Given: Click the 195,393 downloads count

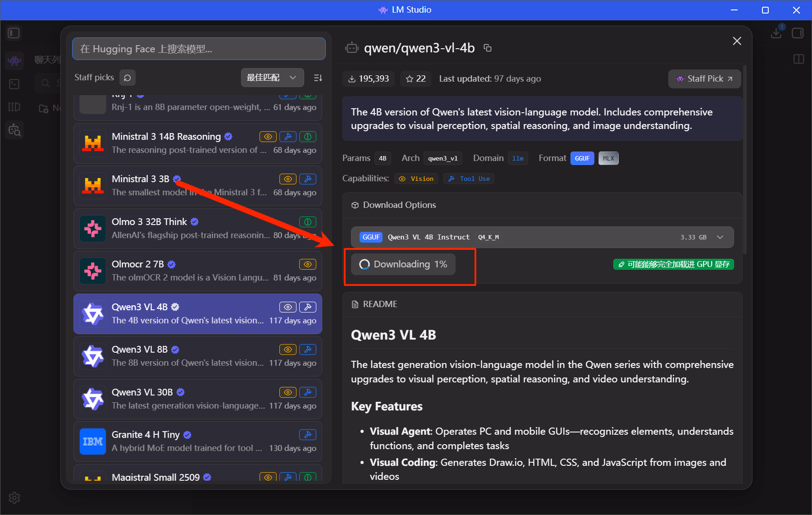Looking at the screenshot, I should (x=369, y=79).
